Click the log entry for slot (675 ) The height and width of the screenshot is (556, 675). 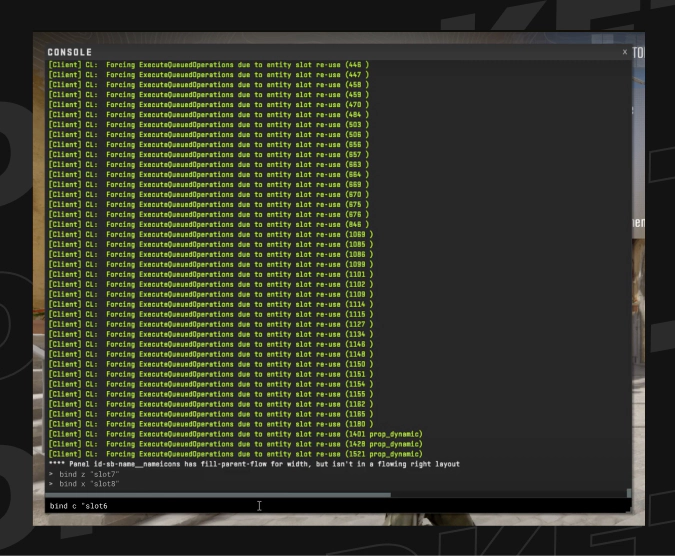pyautogui.click(x=208, y=205)
